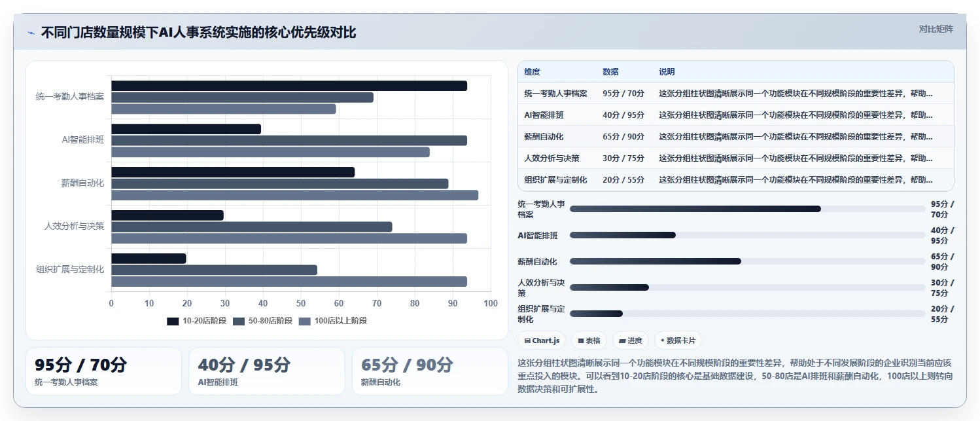
Task: Click the 65分 / 90分 table cell
Action: tap(623, 137)
